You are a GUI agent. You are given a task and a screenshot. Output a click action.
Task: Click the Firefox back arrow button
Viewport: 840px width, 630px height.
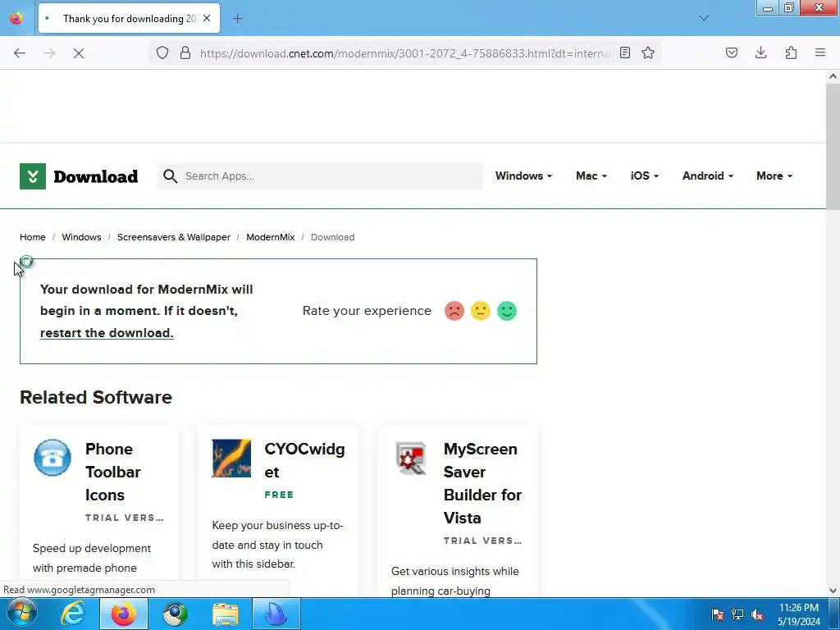point(20,53)
